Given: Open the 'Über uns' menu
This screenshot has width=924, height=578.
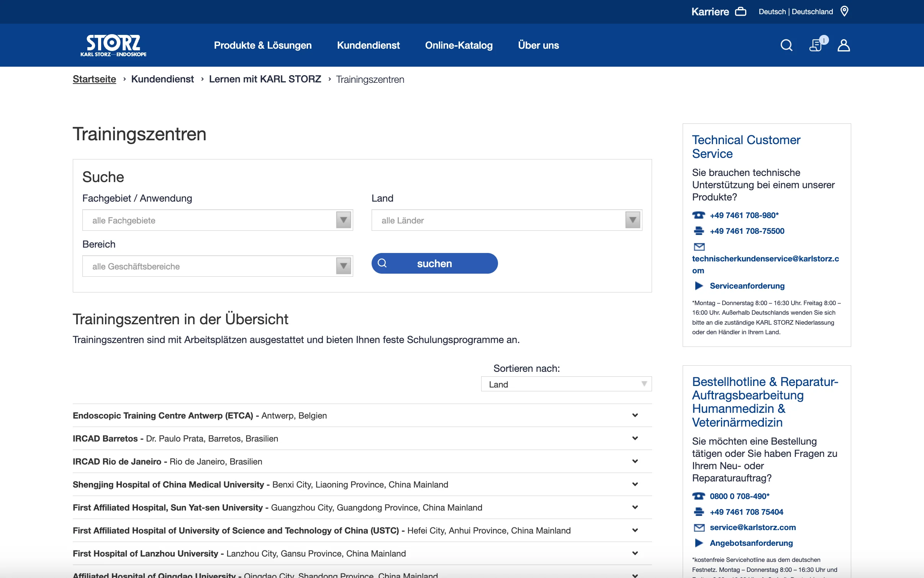Looking at the screenshot, I should (x=538, y=45).
